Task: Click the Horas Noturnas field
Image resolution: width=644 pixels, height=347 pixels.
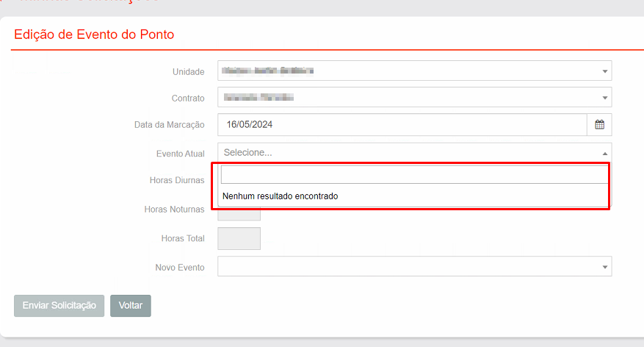Action: click(239, 214)
